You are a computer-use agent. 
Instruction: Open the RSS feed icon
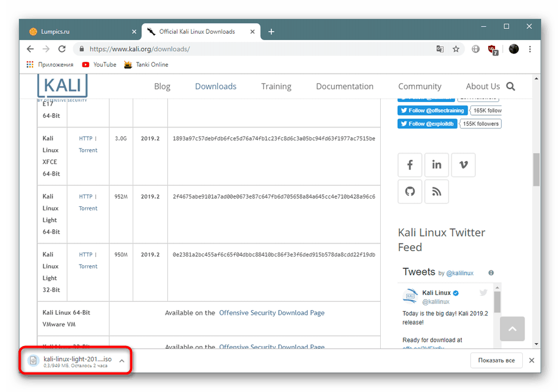pyautogui.click(x=436, y=192)
